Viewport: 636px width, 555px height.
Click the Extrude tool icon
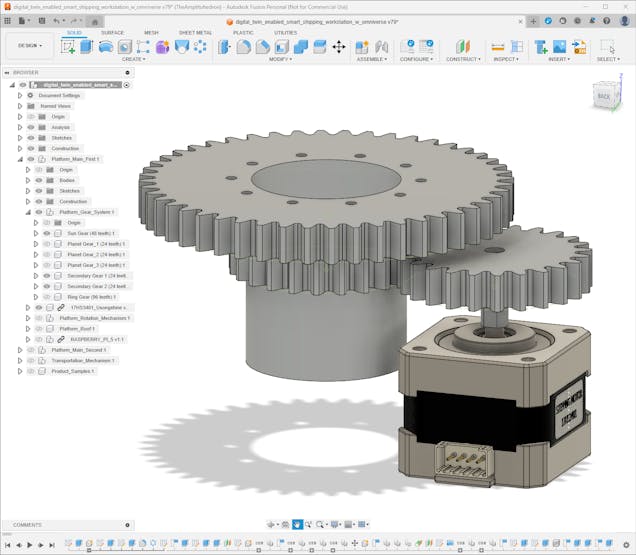click(87, 47)
